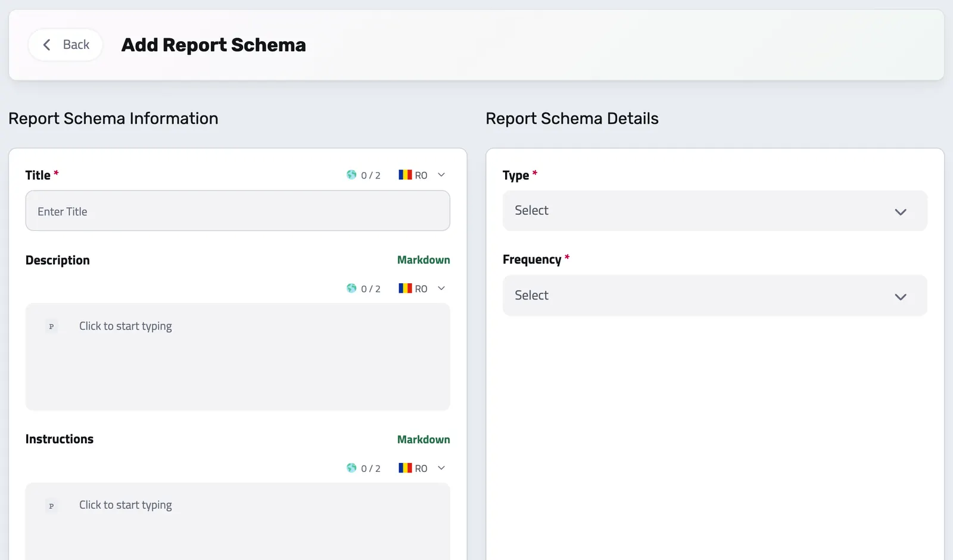
Task: Click into the Description text editor
Action: [238, 357]
